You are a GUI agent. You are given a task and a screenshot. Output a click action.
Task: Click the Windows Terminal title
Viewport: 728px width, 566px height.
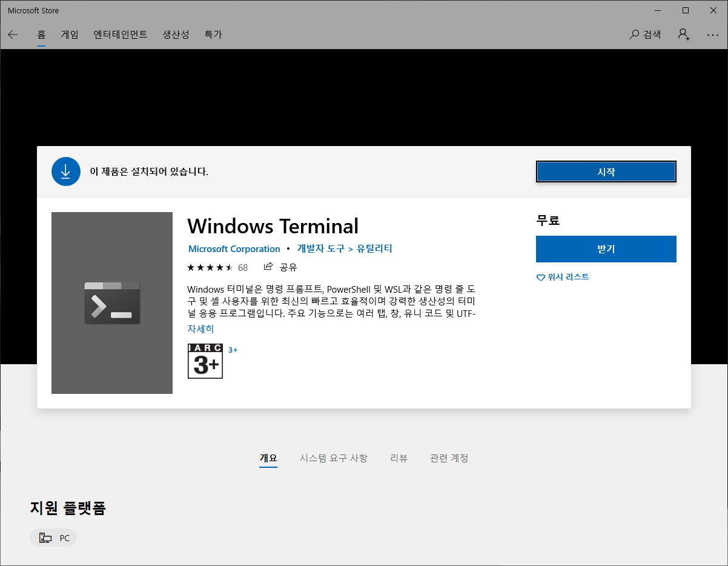click(x=273, y=226)
